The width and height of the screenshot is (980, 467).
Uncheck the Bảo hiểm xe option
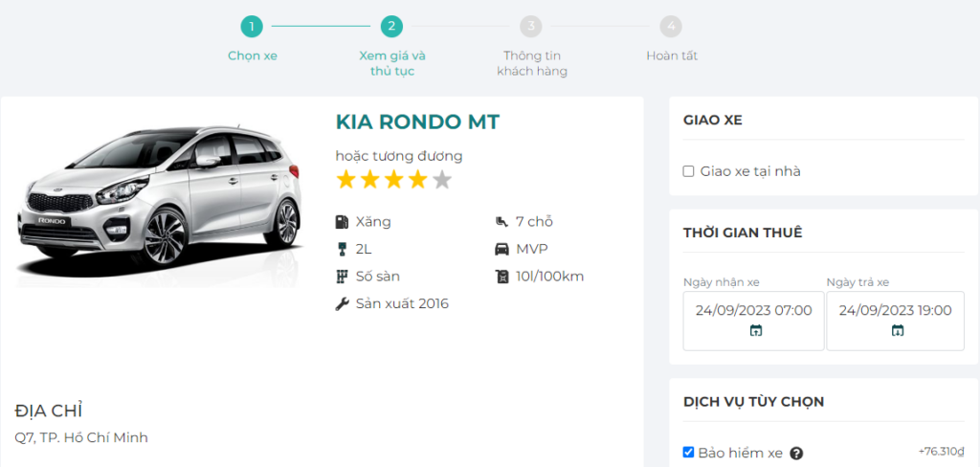coord(688,453)
